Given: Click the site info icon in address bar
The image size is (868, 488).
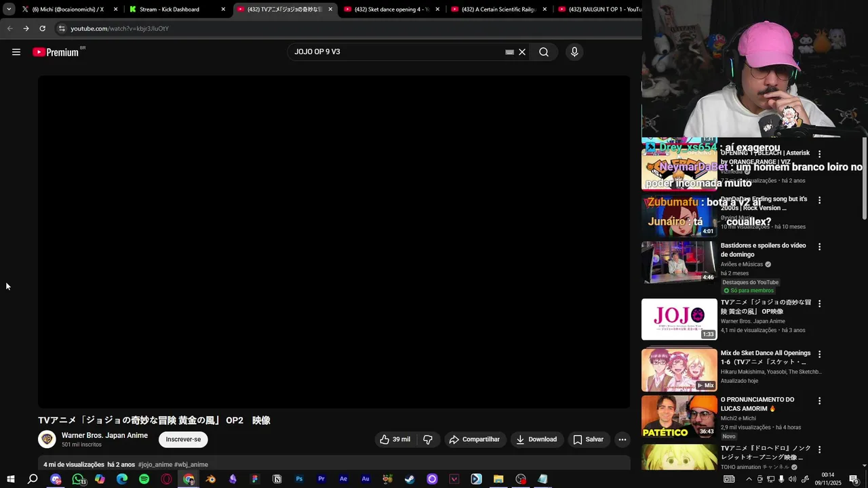Looking at the screenshot, I should 62,28.
